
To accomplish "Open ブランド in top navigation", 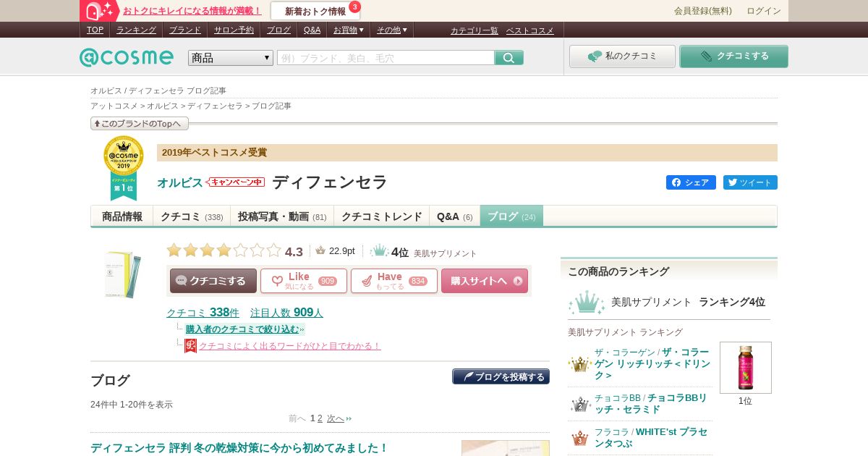I will tap(185, 30).
